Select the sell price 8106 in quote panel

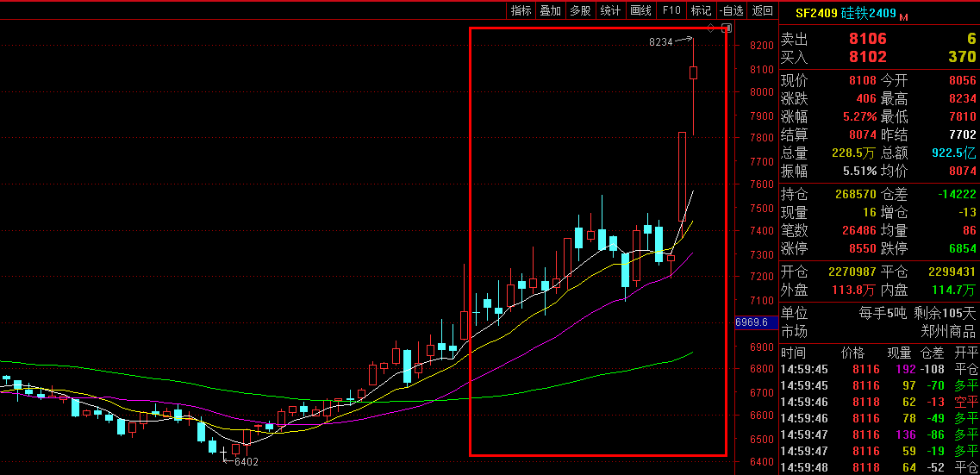point(867,39)
